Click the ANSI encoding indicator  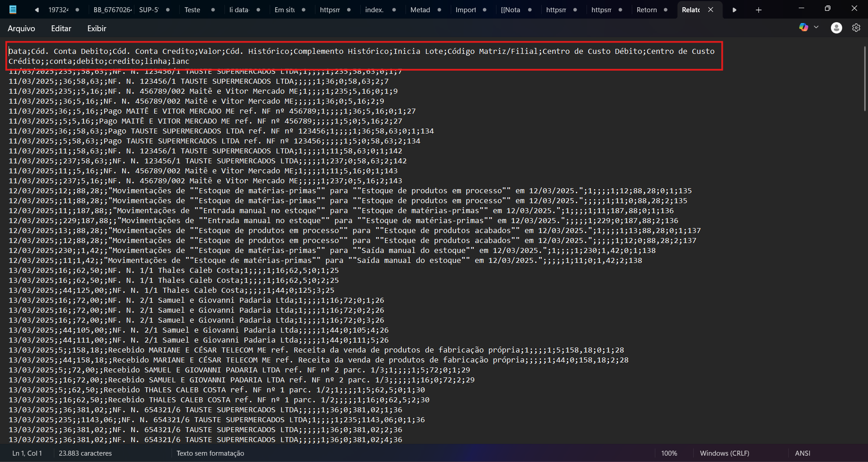click(803, 453)
